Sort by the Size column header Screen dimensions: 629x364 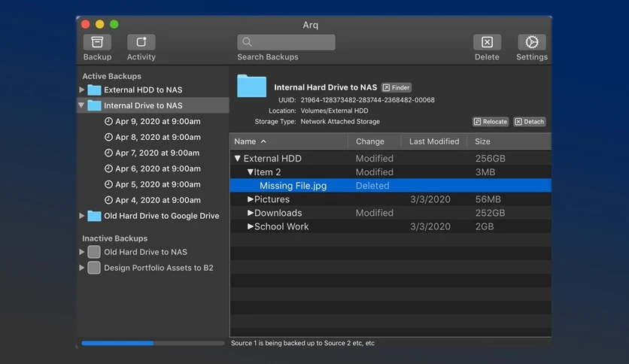click(509, 141)
